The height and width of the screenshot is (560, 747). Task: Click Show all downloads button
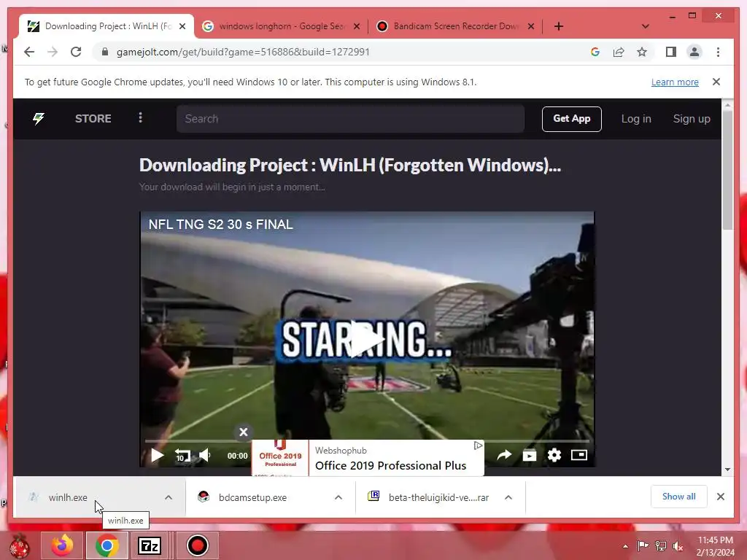[x=678, y=497]
